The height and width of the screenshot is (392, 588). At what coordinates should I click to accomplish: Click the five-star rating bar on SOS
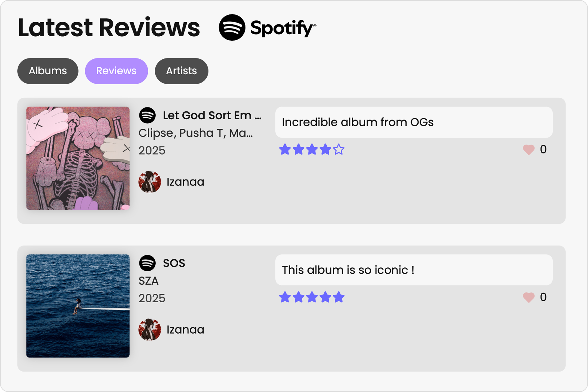pos(312,297)
